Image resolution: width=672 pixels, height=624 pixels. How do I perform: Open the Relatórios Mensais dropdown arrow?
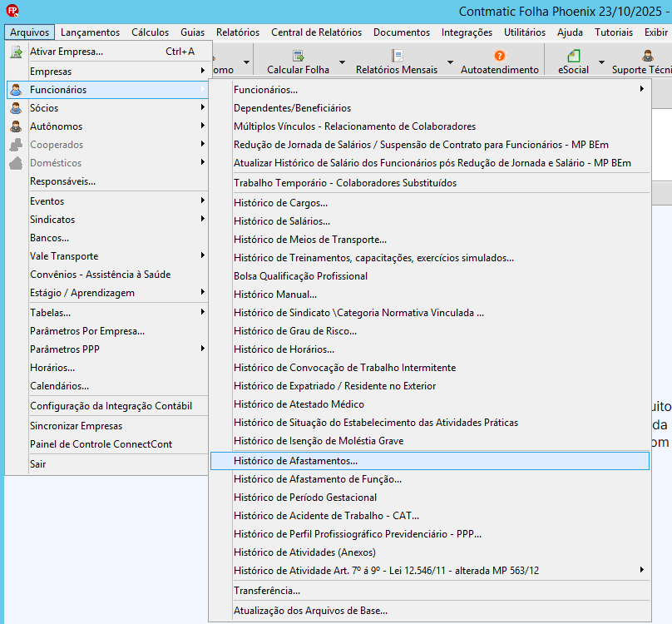pos(450,62)
